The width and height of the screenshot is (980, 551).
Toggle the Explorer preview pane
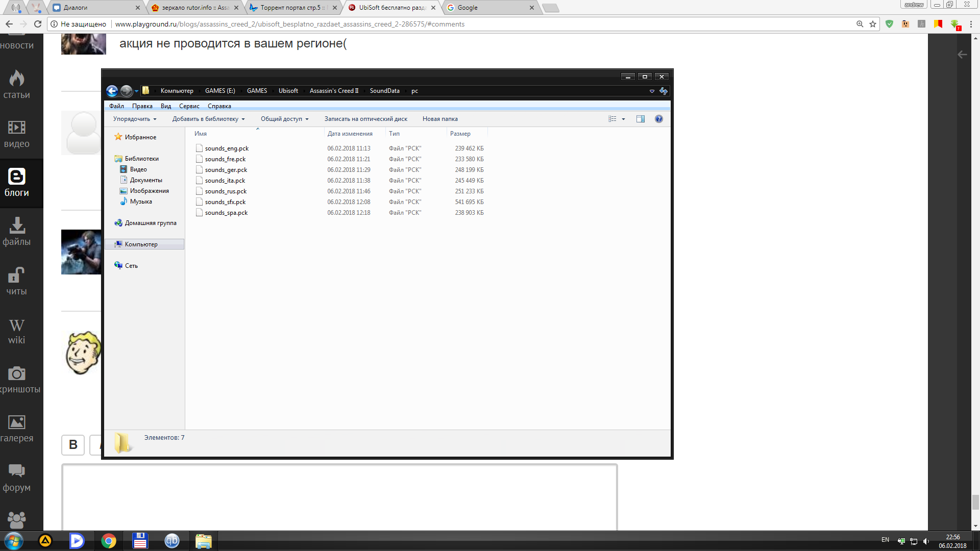pyautogui.click(x=641, y=119)
